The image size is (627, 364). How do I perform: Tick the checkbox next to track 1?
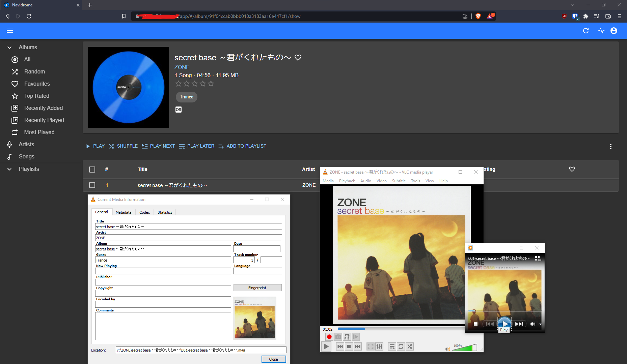(x=92, y=185)
